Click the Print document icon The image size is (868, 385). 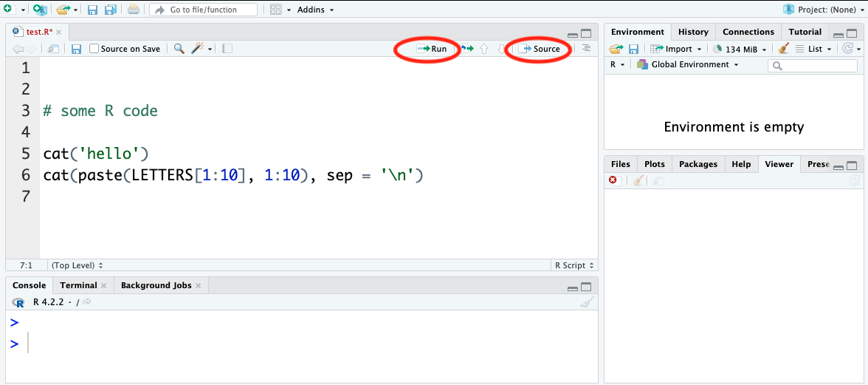click(134, 10)
